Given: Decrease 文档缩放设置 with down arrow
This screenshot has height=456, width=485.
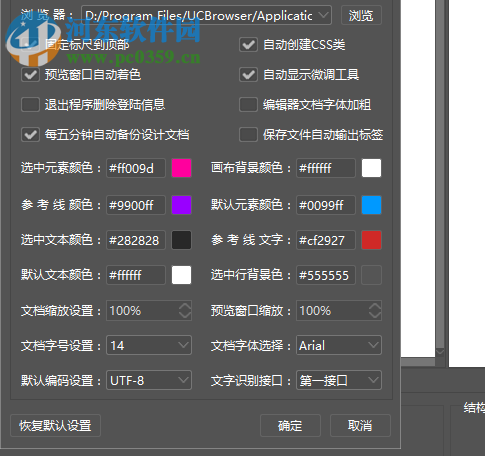Looking at the screenshot, I should (x=185, y=315).
